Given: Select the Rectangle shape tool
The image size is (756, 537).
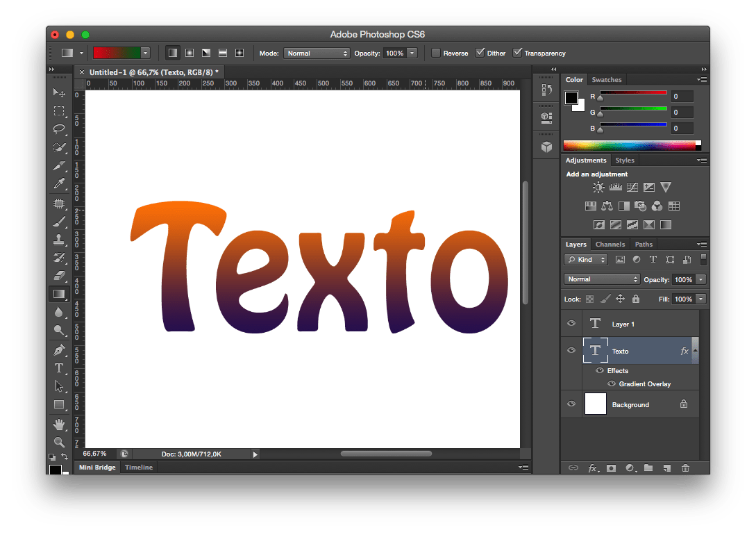Looking at the screenshot, I should pos(59,404).
